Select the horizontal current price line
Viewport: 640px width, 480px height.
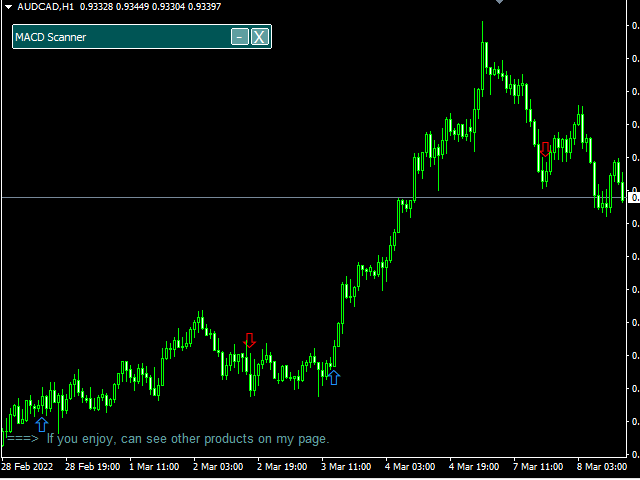point(313,198)
